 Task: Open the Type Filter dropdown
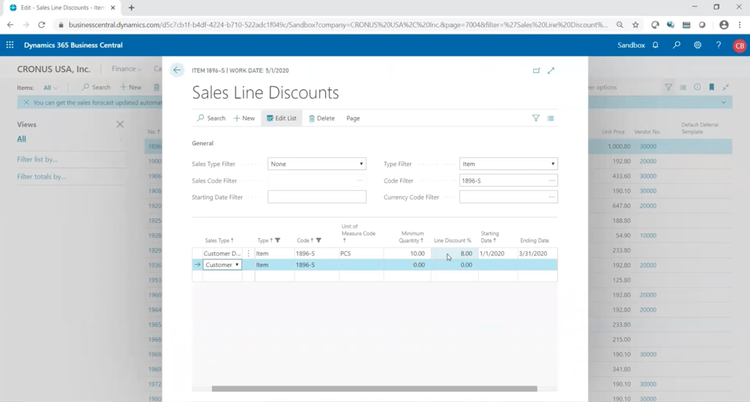click(x=508, y=164)
